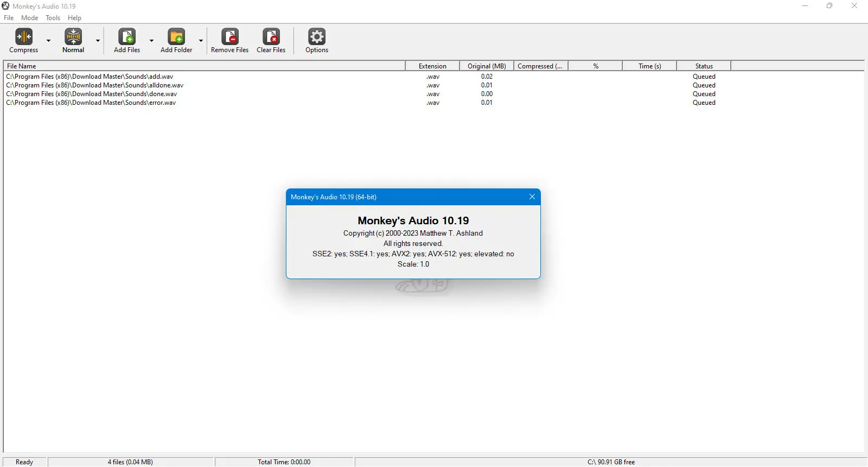The width and height of the screenshot is (868, 467).
Task: Sort by the Time (s) column header
Action: [x=649, y=66]
